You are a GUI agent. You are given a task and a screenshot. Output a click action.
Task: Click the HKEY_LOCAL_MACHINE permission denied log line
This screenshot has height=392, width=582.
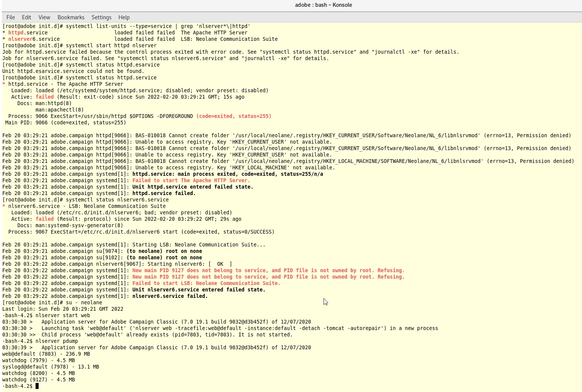[x=288, y=161]
